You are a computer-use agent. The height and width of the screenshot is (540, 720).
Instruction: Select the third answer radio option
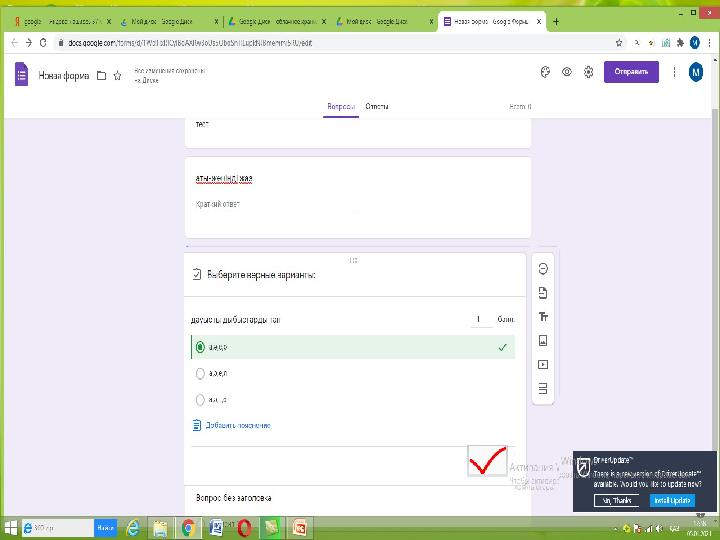(x=200, y=400)
